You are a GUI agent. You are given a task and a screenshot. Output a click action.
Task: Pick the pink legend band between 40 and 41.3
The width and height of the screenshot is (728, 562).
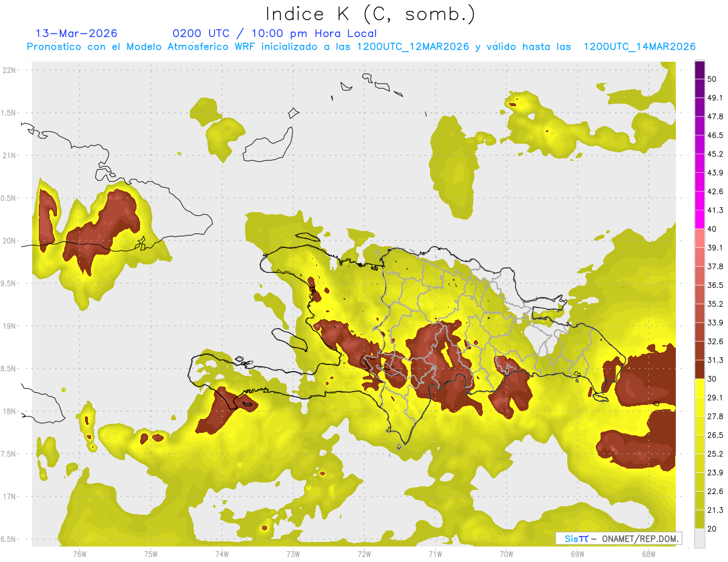[699, 219]
